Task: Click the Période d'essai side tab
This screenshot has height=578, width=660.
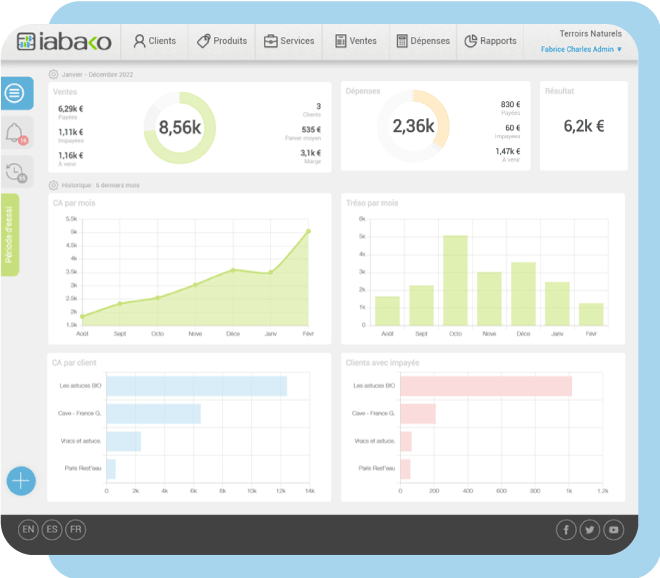Action: (x=10, y=235)
